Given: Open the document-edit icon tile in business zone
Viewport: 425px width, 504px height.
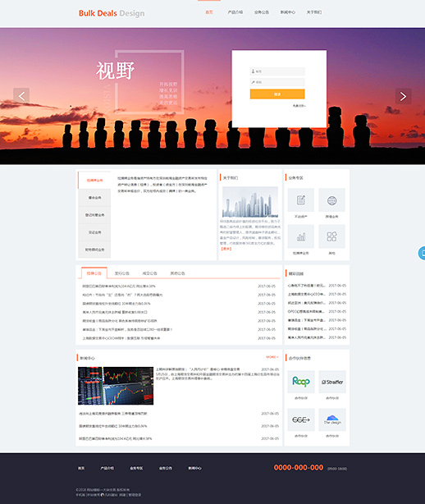Looking at the screenshot, I should point(300,200).
